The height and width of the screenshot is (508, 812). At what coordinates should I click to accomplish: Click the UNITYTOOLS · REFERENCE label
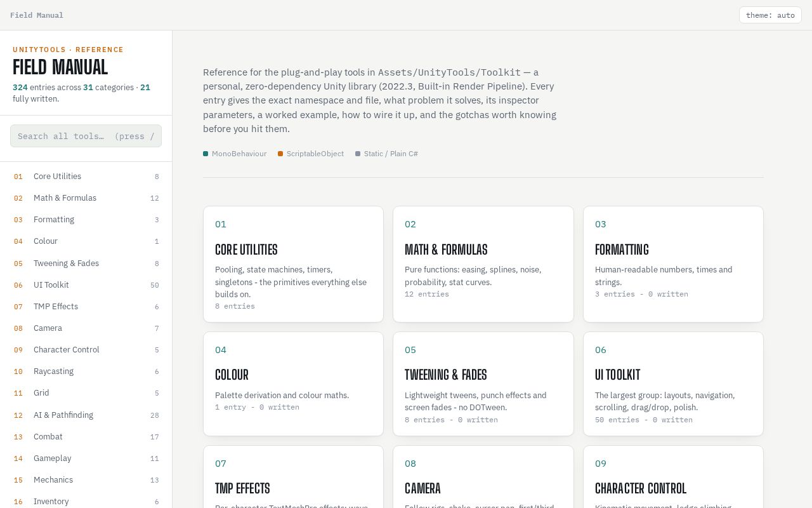[x=68, y=50]
